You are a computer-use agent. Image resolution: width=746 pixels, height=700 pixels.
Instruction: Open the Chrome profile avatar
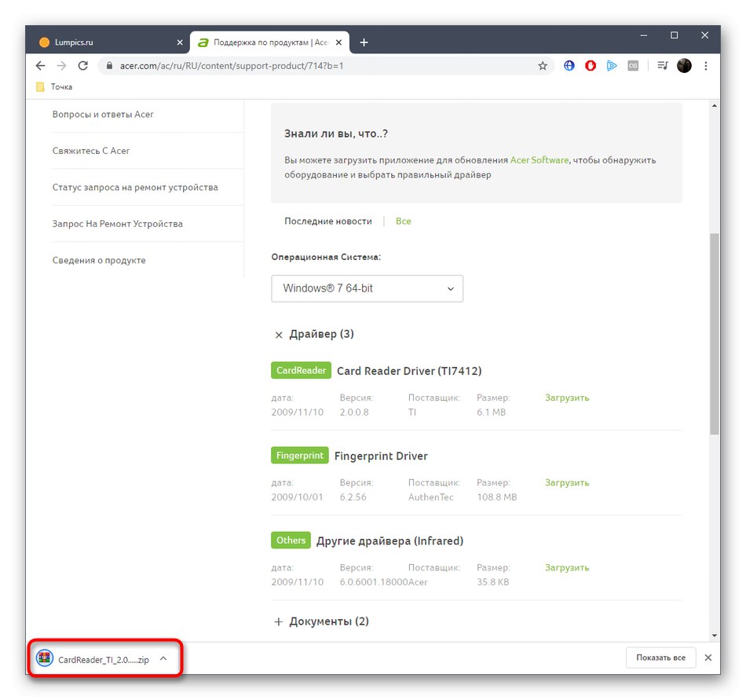pyautogui.click(x=684, y=66)
